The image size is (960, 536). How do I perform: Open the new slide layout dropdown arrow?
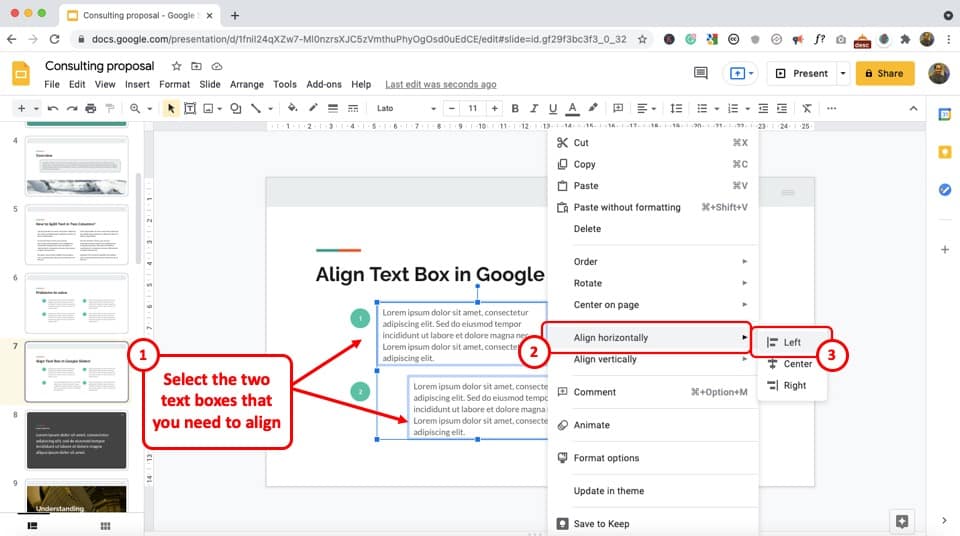point(36,109)
